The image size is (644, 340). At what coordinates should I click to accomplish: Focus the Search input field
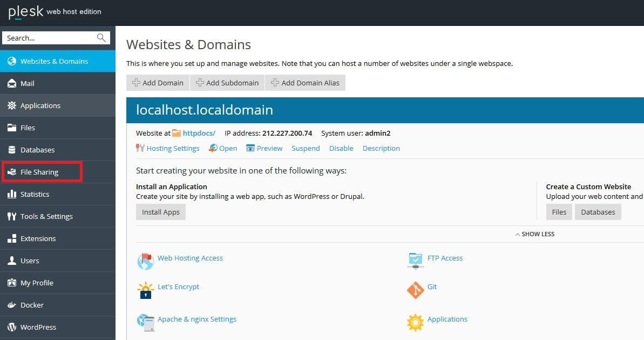(56, 38)
